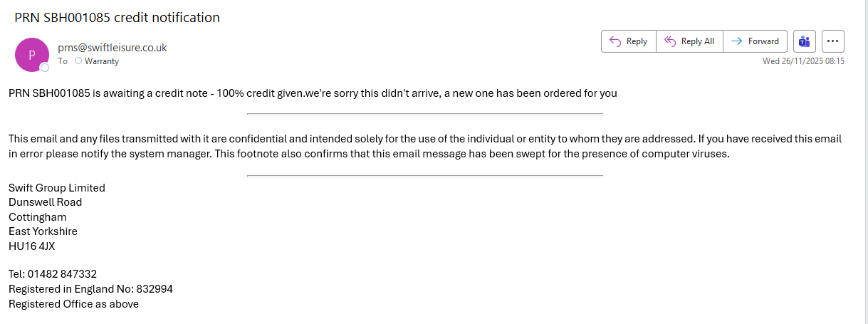Click the postcode HU16 4JX
Viewport: 868px width, 324px height.
click(x=32, y=246)
